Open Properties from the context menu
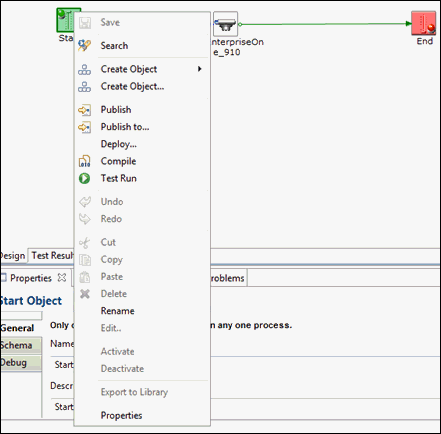This screenshot has height=434, width=441. (x=121, y=415)
